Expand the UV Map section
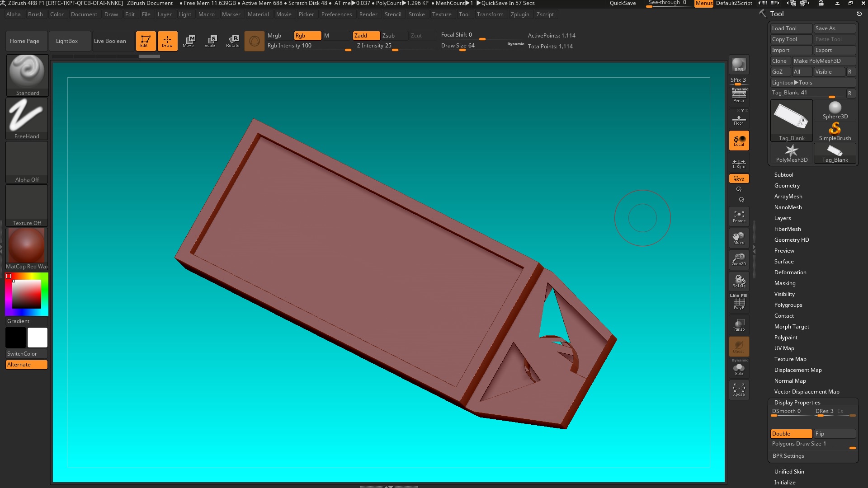868x488 pixels. (x=784, y=348)
